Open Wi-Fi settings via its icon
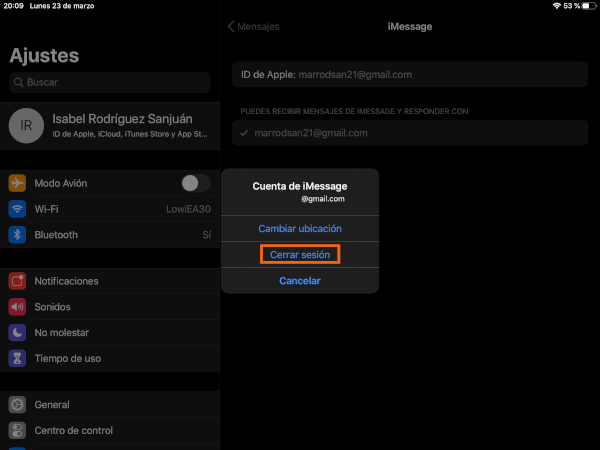This screenshot has height=450, width=600. [17, 209]
